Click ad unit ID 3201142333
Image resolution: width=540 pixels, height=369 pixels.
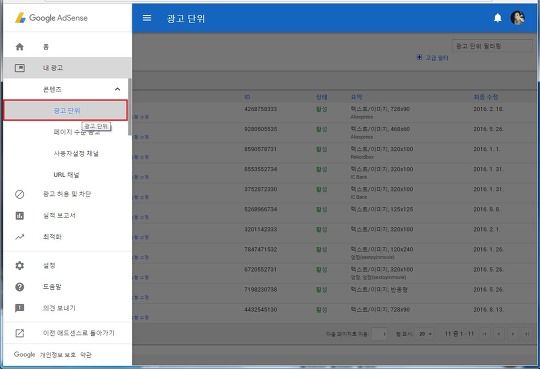[x=260, y=229]
